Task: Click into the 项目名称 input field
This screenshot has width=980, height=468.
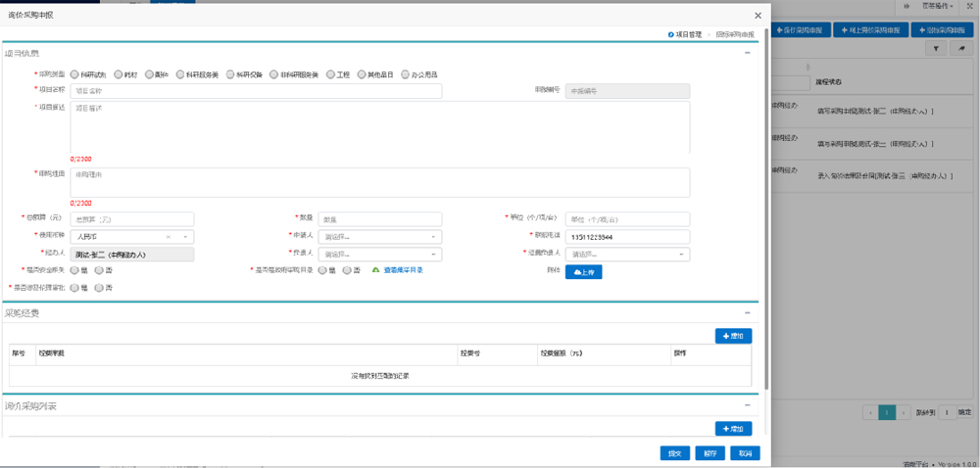Action: [256, 91]
